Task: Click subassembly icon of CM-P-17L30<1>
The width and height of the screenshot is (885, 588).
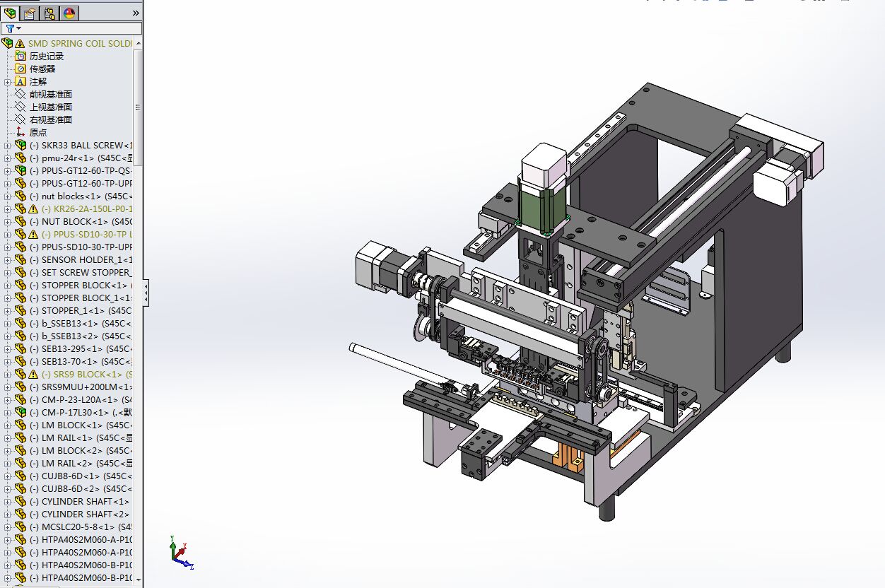Action: [x=20, y=412]
